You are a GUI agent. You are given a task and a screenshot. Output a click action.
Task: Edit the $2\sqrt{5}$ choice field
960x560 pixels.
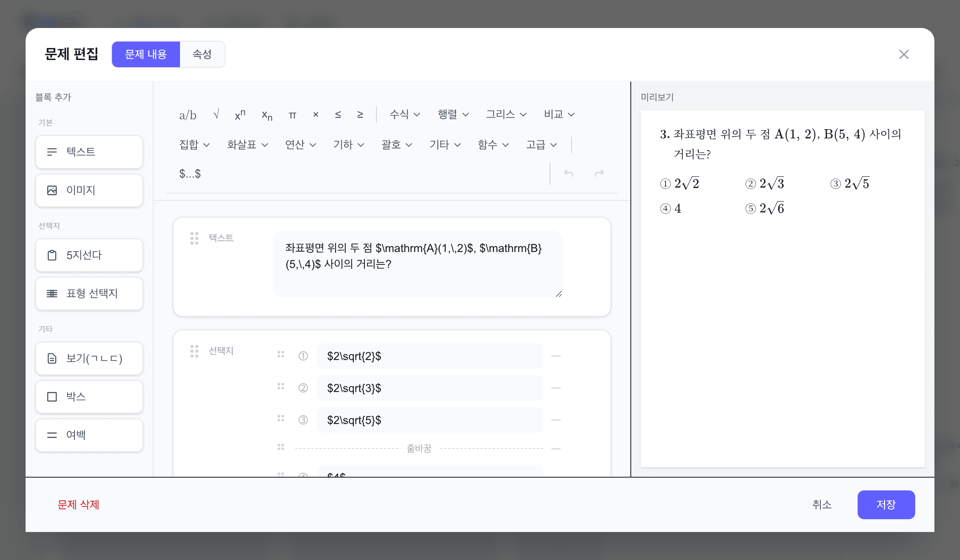point(430,420)
